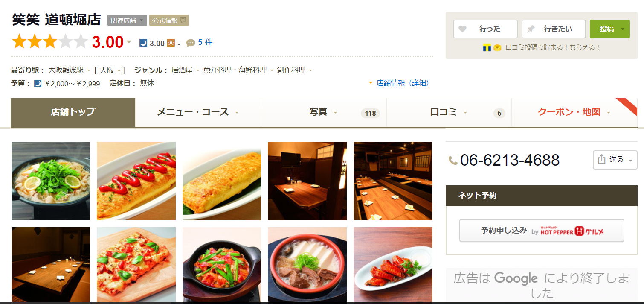Click the 予約申し込み Hot Pepper button
This screenshot has width=644, height=304.
click(542, 231)
